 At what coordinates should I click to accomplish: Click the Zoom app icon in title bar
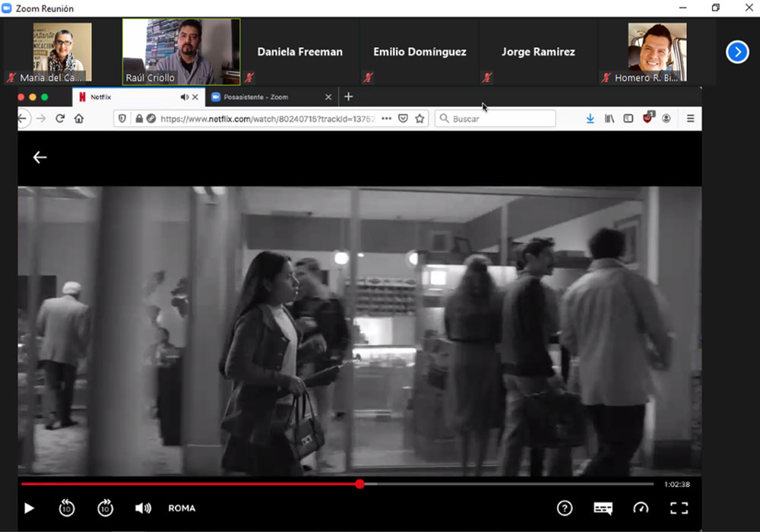click(7, 8)
